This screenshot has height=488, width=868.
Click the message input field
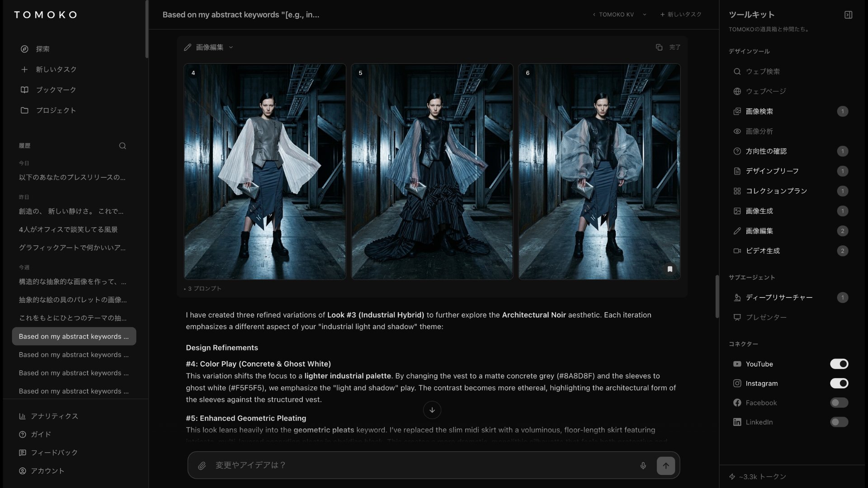coord(420,465)
